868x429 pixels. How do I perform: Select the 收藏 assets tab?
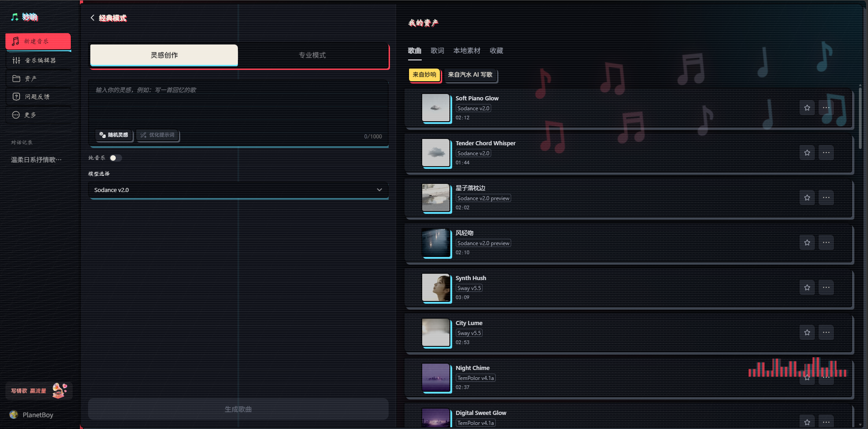point(496,51)
